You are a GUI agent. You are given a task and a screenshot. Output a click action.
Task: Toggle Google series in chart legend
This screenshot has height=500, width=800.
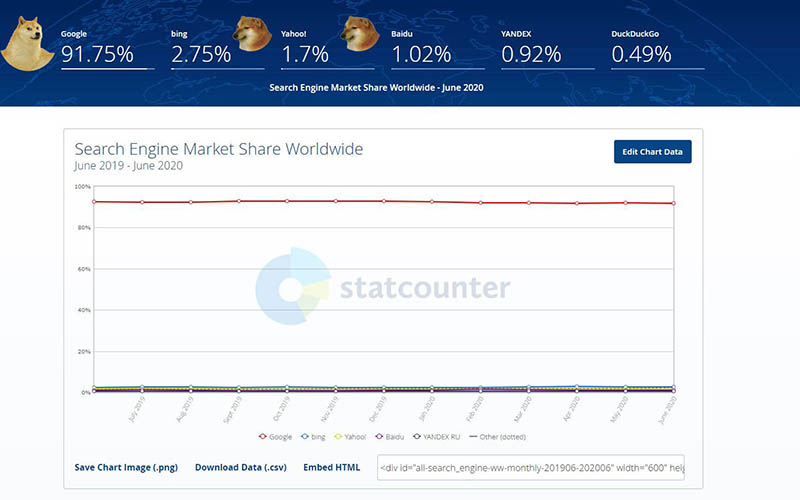[275, 437]
